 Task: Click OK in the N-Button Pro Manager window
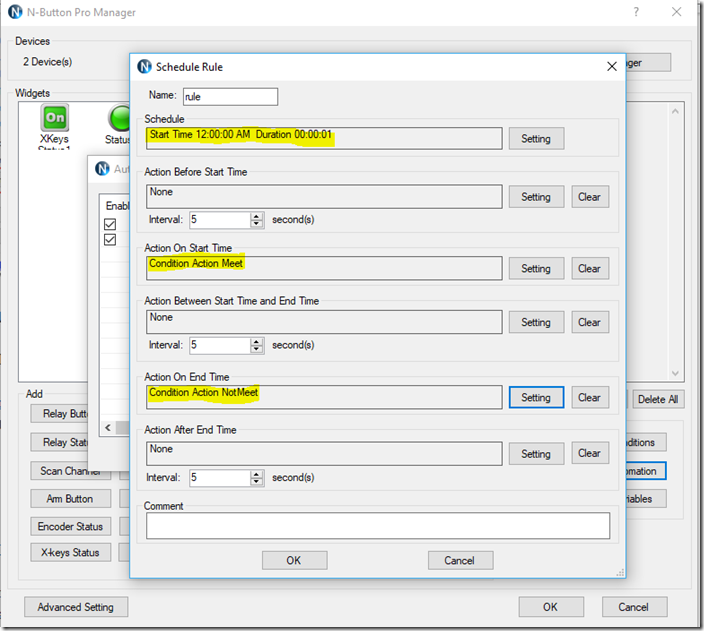click(x=551, y=607)
